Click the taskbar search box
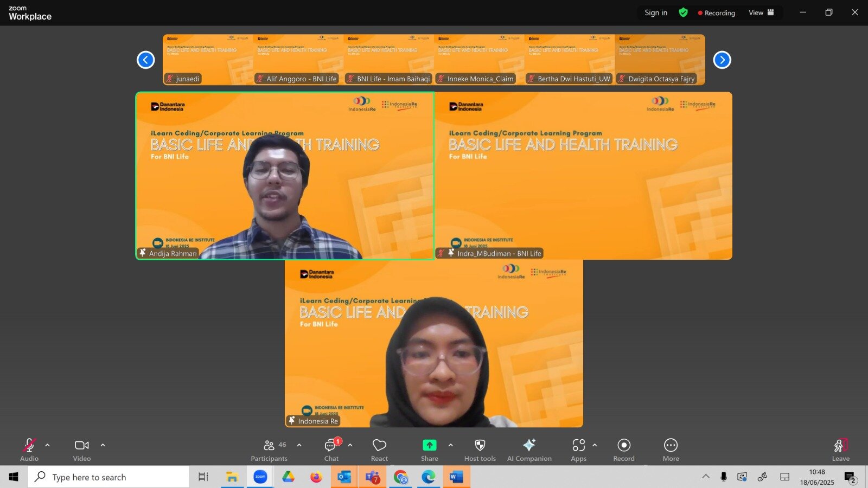The image size is (868, 488). 109,477
